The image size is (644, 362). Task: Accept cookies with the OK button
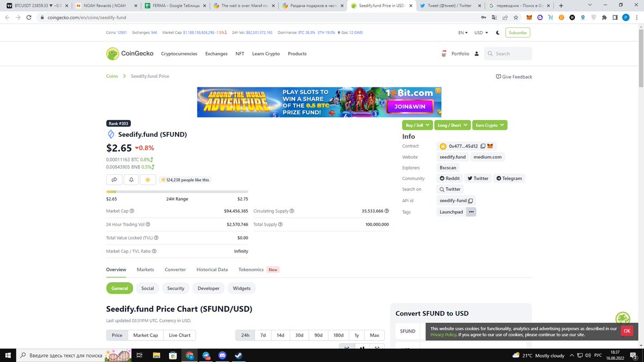coord(627,331)
